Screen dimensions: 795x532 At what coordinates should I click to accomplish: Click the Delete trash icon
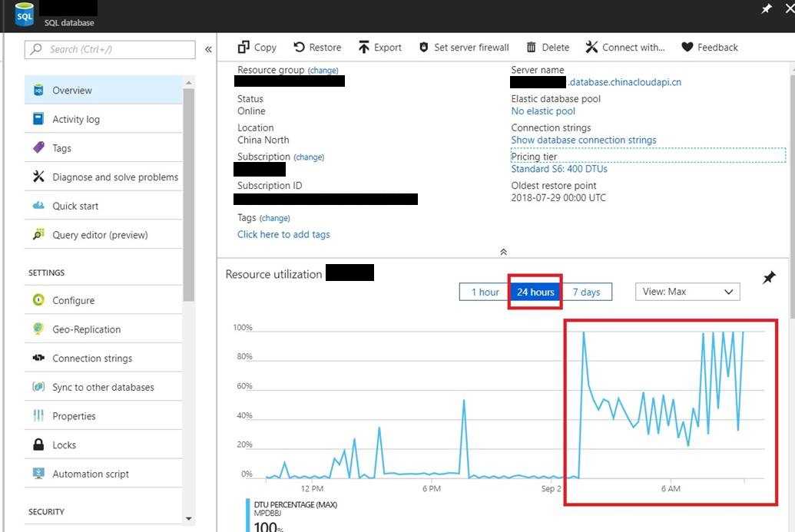point(531,47)
